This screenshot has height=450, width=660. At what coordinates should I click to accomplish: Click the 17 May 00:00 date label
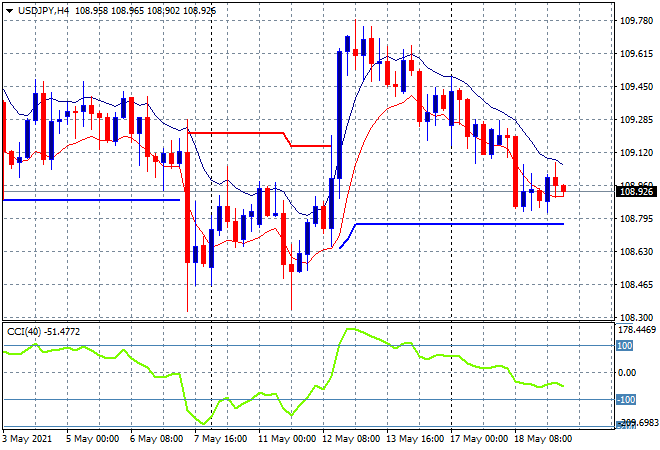[479, 439]
